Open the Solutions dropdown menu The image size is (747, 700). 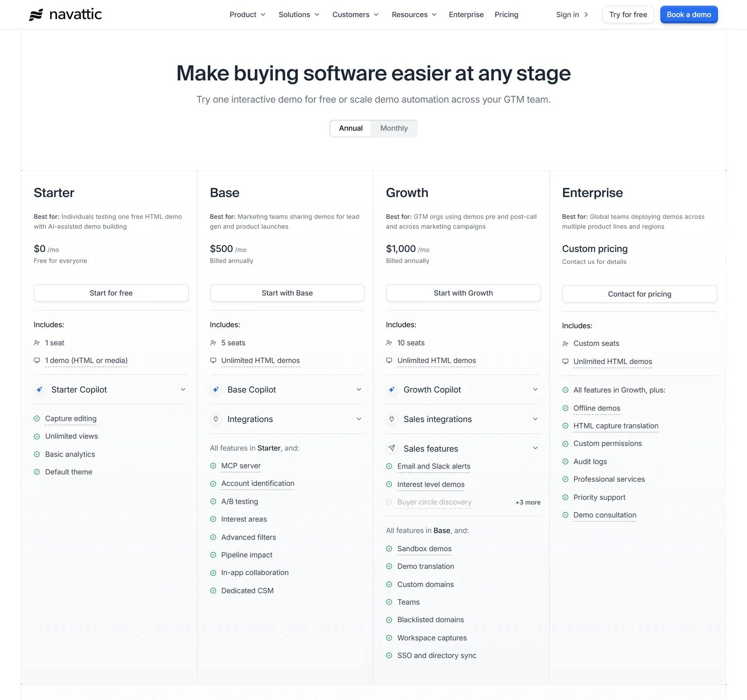(299, 15)
